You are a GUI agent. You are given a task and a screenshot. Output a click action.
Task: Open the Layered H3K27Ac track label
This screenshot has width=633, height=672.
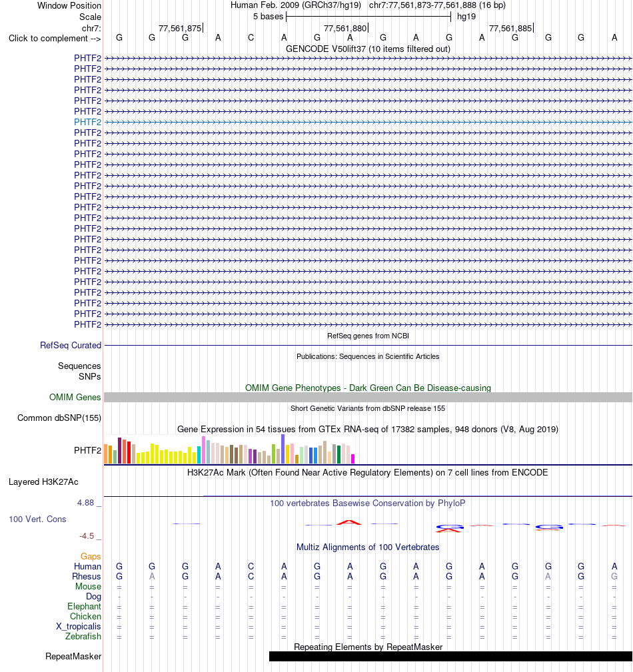click(43, 482)
